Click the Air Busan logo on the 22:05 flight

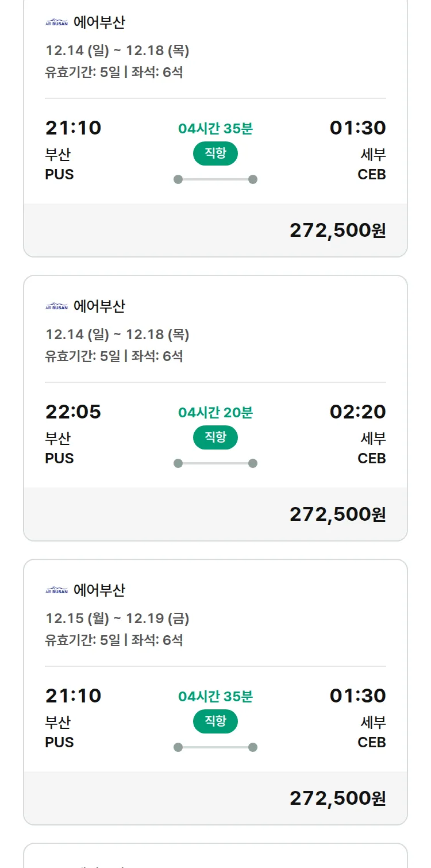(56, 307)
